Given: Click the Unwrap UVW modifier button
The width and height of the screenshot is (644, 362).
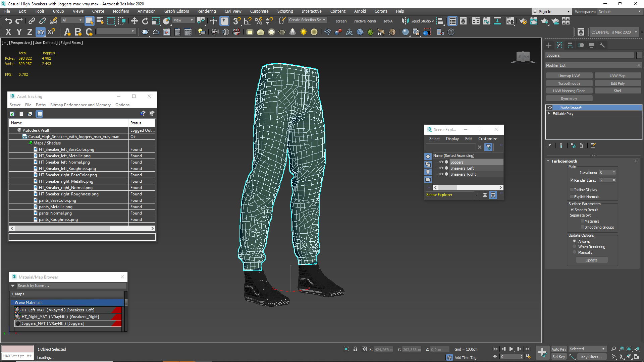Looking at the screenshot, I should [x=569, y=76].
